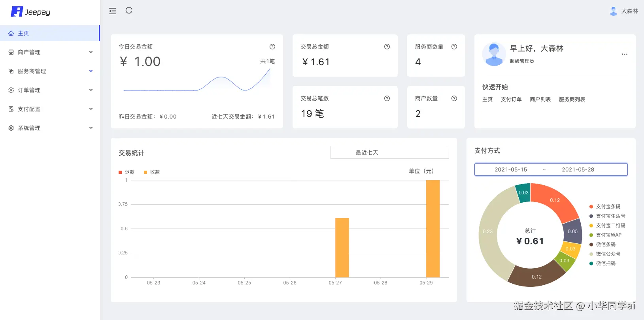Toggle 退款 series in chart legend

[x=127, y=172]
